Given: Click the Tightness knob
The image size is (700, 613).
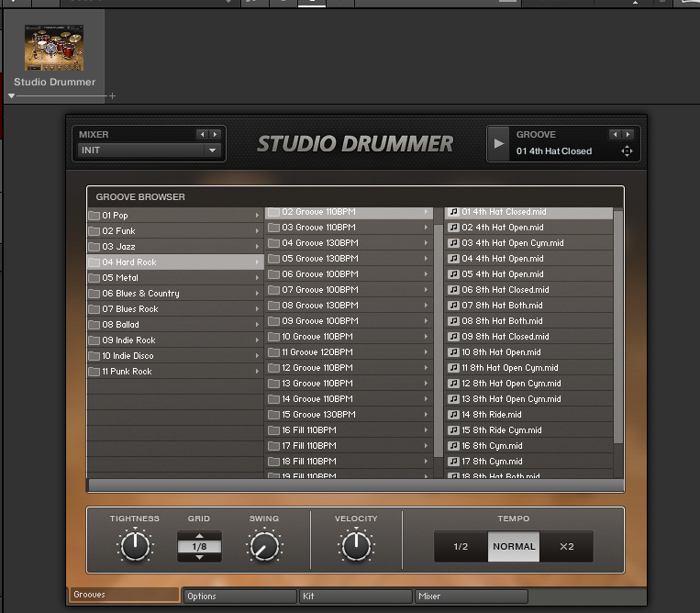Looking at the screenshot, I should (135, 547).
